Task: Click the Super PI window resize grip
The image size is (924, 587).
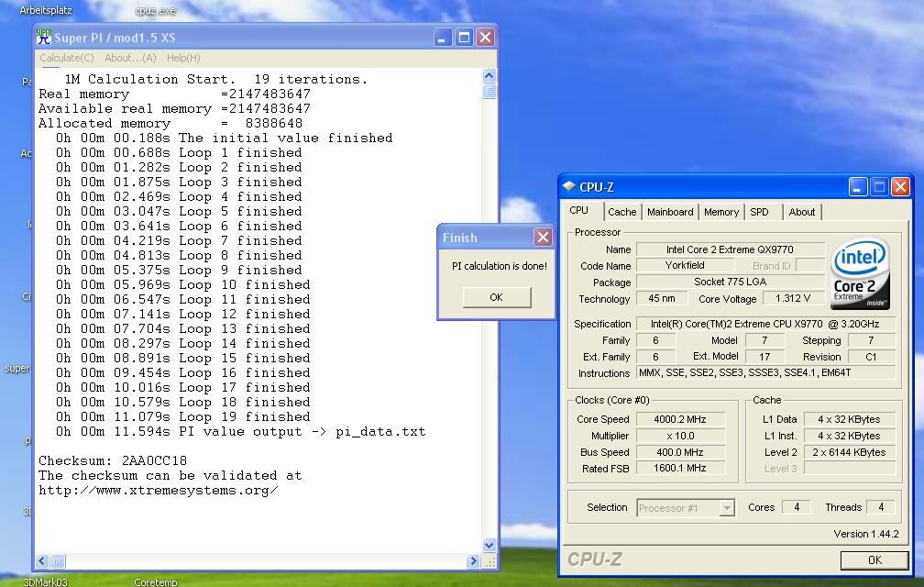Action: [489, 561]
